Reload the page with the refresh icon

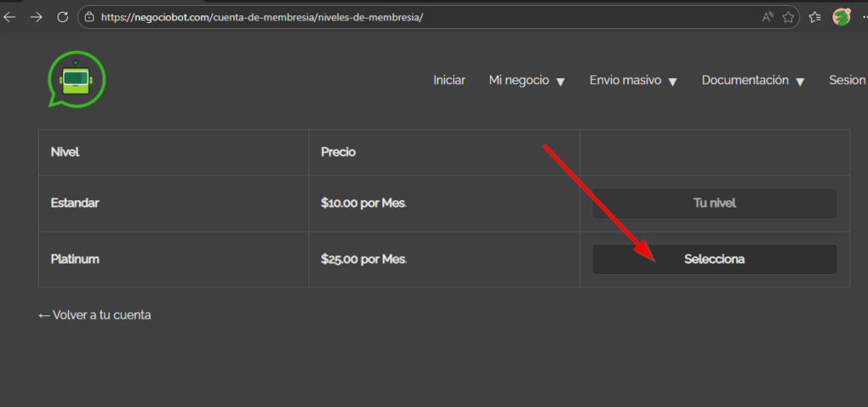coord(62,17)
